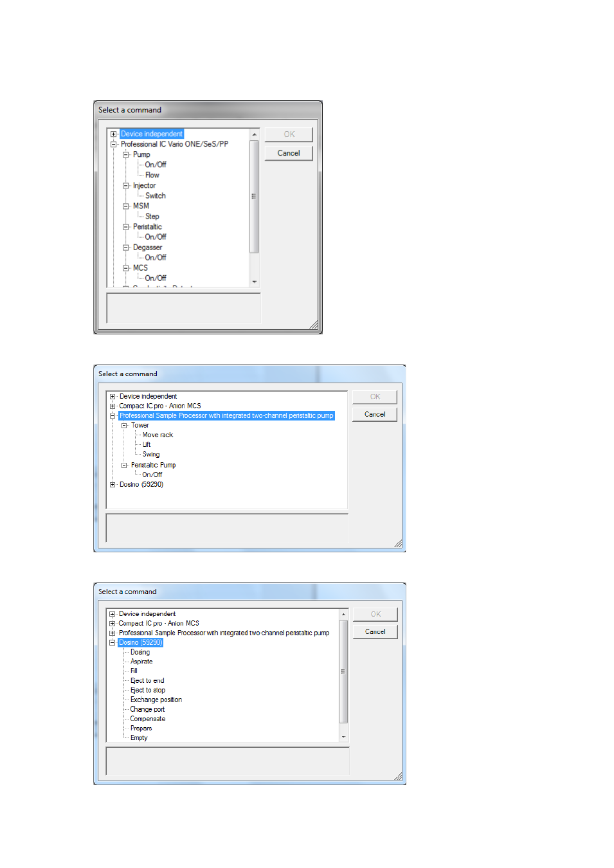The image size is (614, 868).
Task: Expand Compact IC pro node in bottom dialog
Action: 113,624
